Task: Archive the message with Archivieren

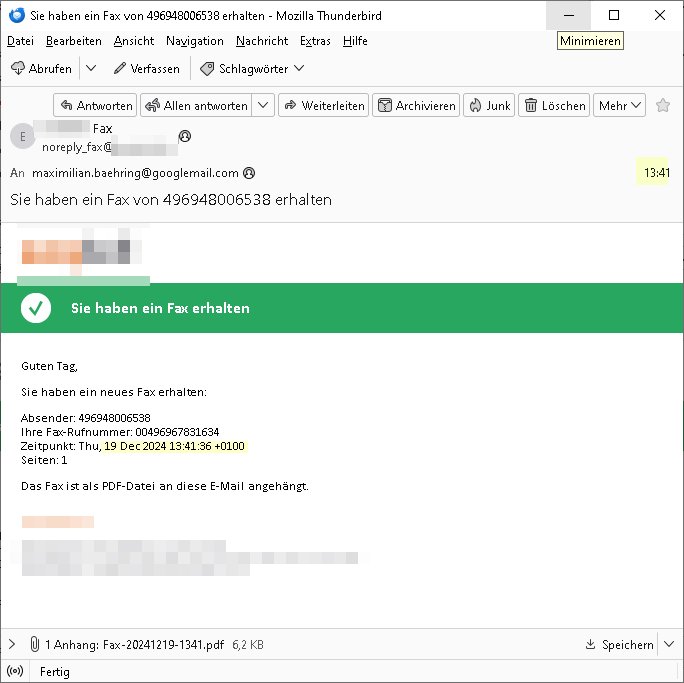Action: 416,105
